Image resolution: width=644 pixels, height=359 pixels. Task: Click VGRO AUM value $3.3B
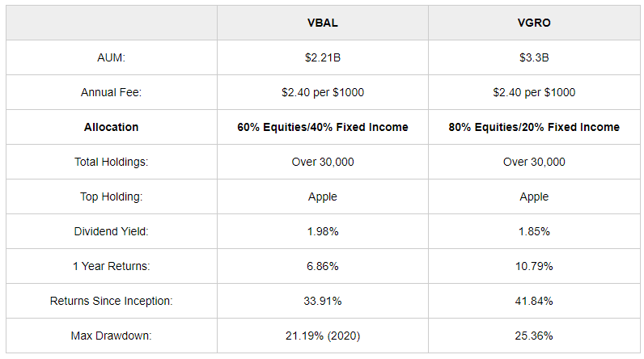(534, 57)
